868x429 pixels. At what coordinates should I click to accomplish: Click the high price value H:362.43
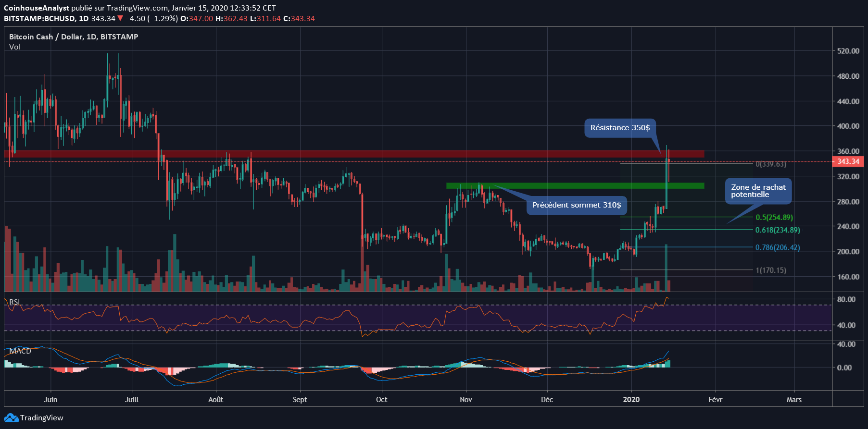click(231, 19)
